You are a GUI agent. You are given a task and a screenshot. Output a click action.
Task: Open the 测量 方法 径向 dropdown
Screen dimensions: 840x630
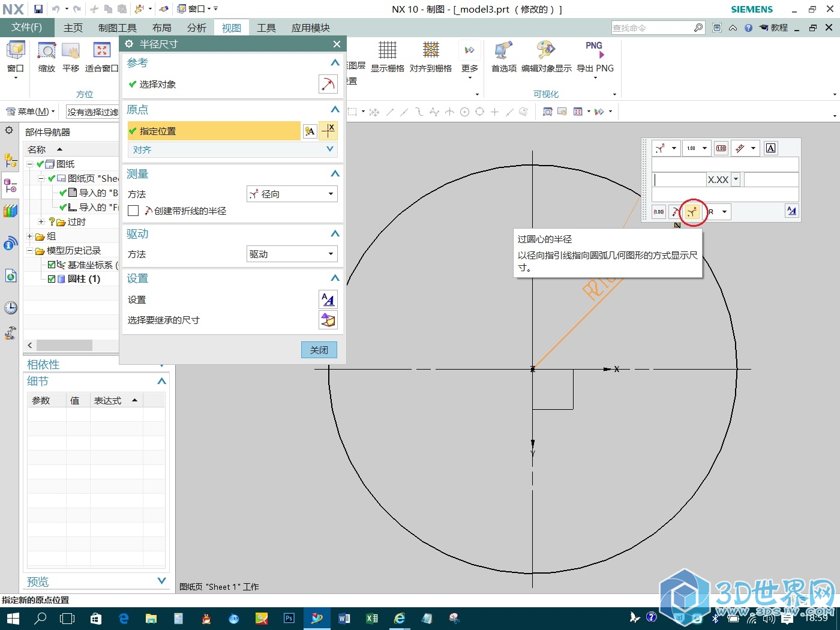click(x=292, y=194)
